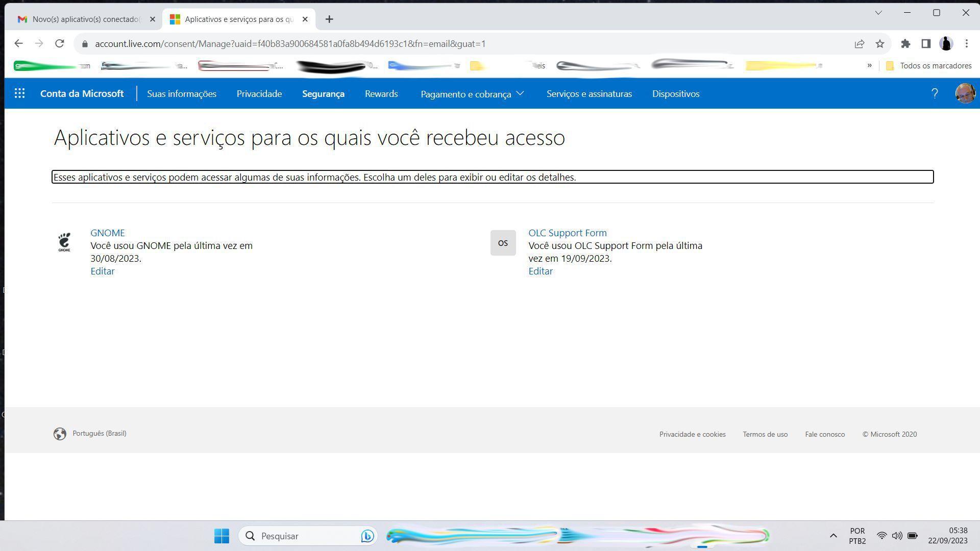
Task: Open the Rewards page
Action: pyautogui.click(x=381, y=94)
